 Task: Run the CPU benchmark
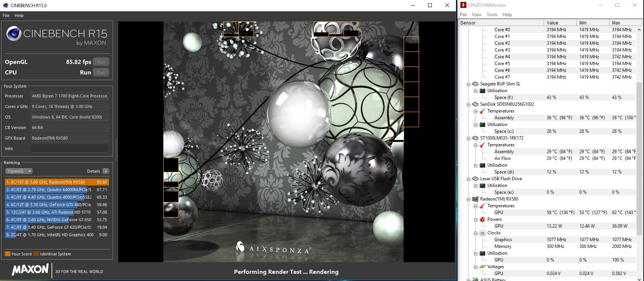pyautogui.click(x=101, y=73)
